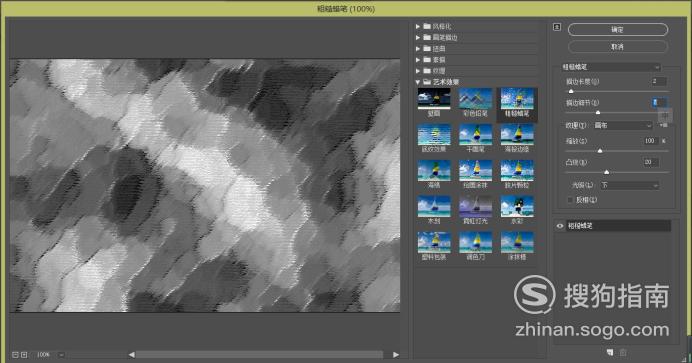692x363 pixels.
Task: Enable the 反相 invert checkbox
Action: point(570,200)
